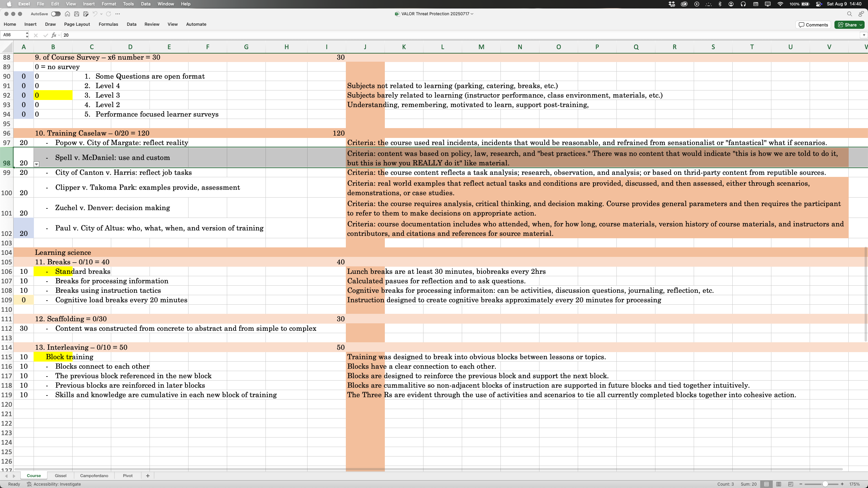Click the Save As pencil-disk icon
This screenshot has width=868, height=488.
pos(86,14)
